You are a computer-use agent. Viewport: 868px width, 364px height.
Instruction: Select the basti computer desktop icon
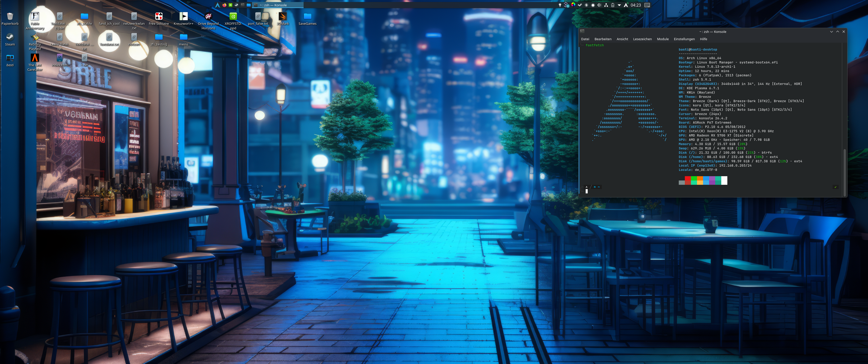pyautogui.click(x=10, y=60)
